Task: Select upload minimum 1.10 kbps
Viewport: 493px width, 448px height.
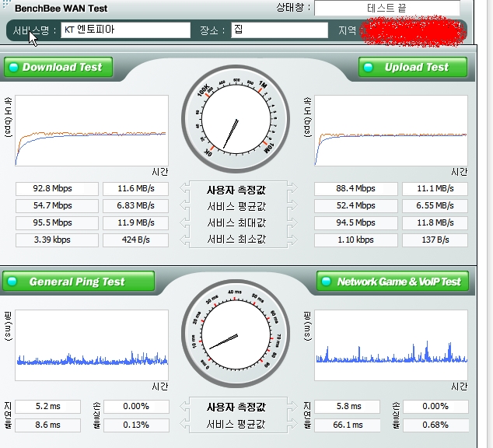Action: (356, 240)
